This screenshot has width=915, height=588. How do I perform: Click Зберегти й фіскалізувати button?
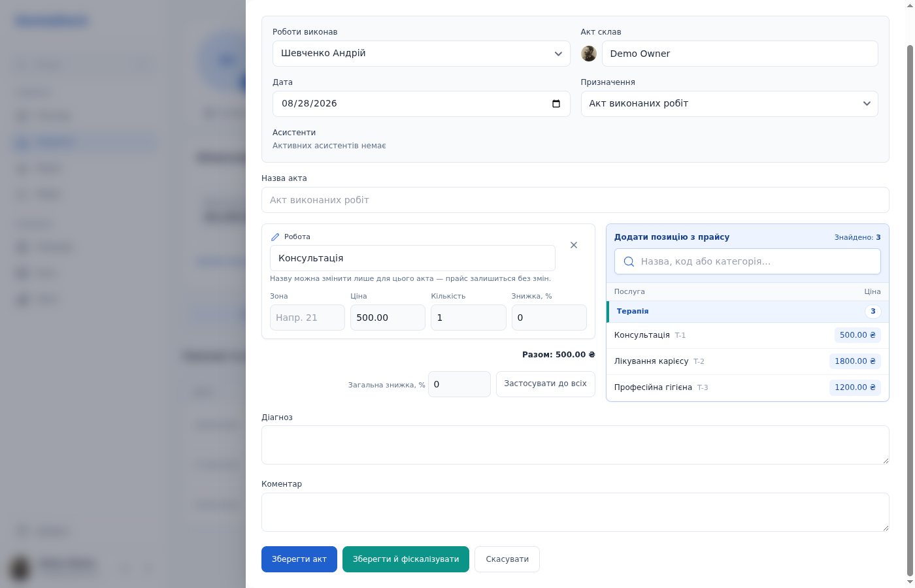point(406,559)
